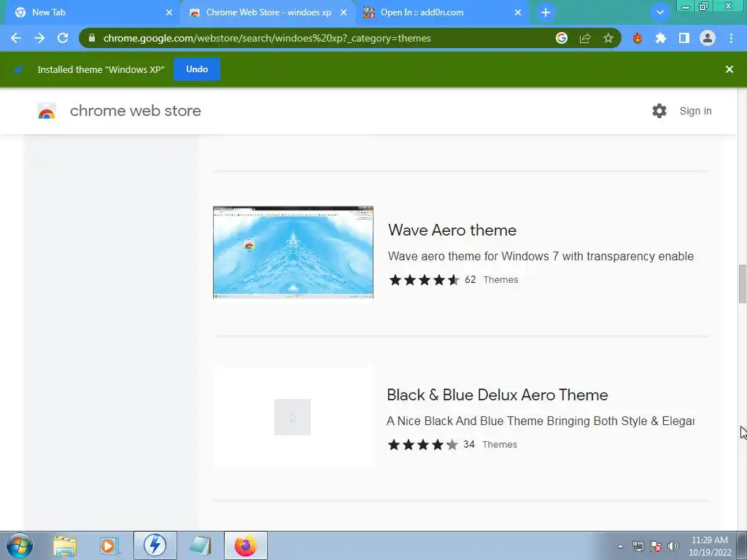Open Chrome three-dot menu
The width and height of the screenshot is (747, 560).
731,38
